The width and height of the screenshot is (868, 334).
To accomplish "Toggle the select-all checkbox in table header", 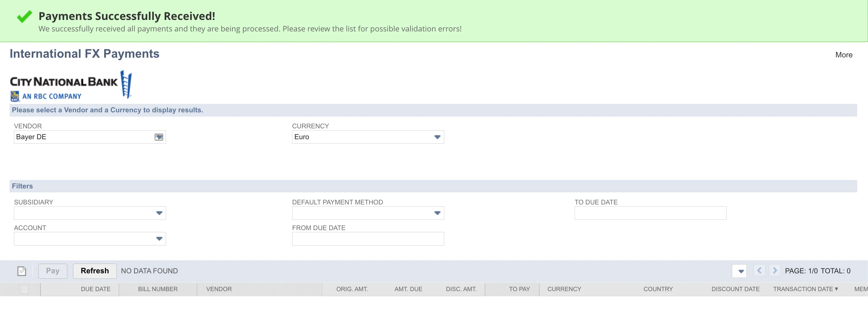I will click(24, 289).
